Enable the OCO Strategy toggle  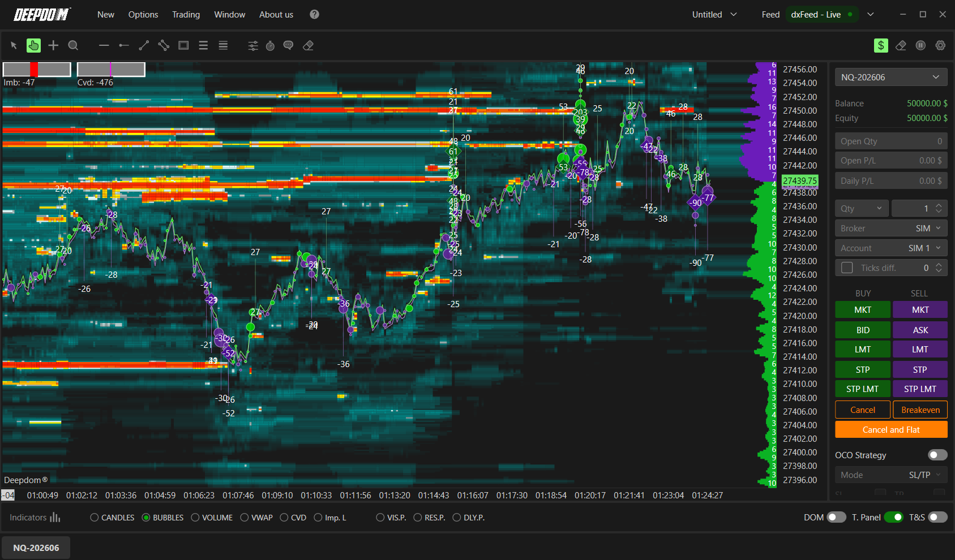pyautogui.click(x=937, y=455)
